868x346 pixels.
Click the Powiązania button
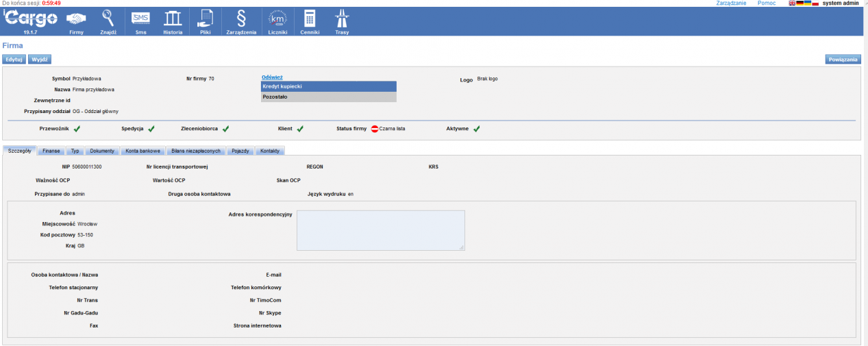(x=843, y=60)
